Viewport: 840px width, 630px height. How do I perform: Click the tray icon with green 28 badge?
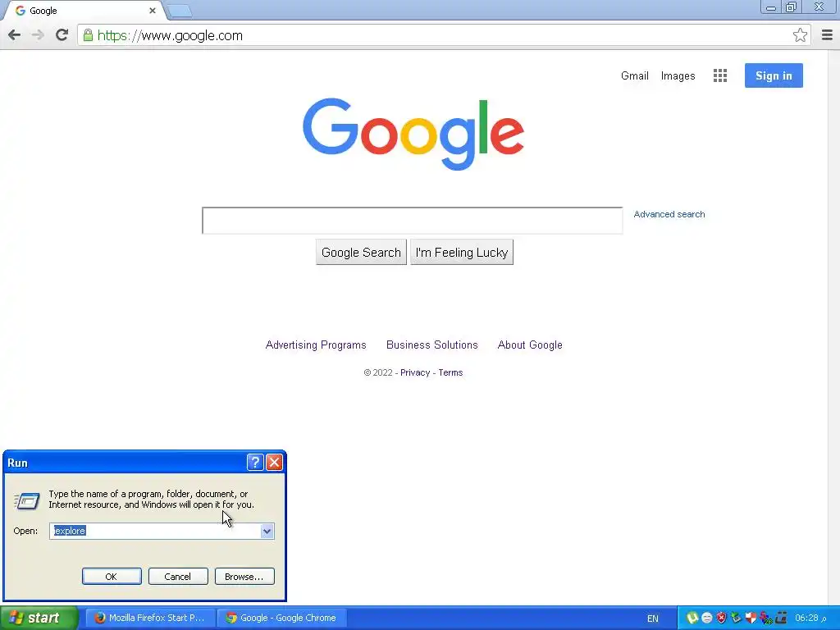[x=765, y=618]
